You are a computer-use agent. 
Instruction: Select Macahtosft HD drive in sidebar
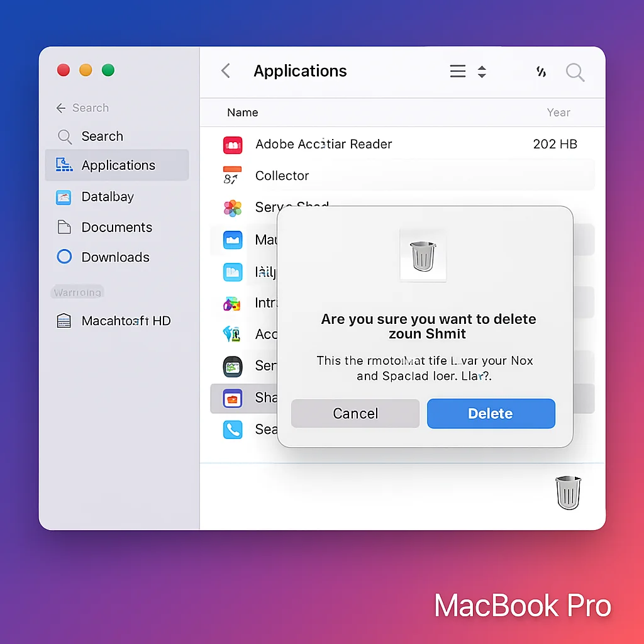click(125, 321)
